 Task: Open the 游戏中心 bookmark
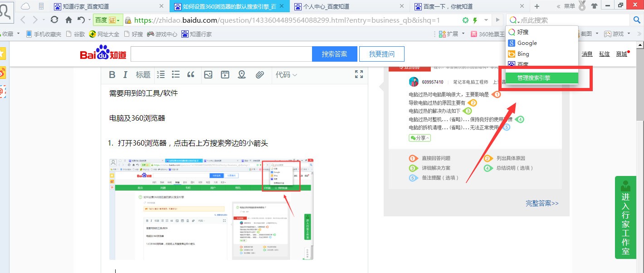click(x=162, y=34)
